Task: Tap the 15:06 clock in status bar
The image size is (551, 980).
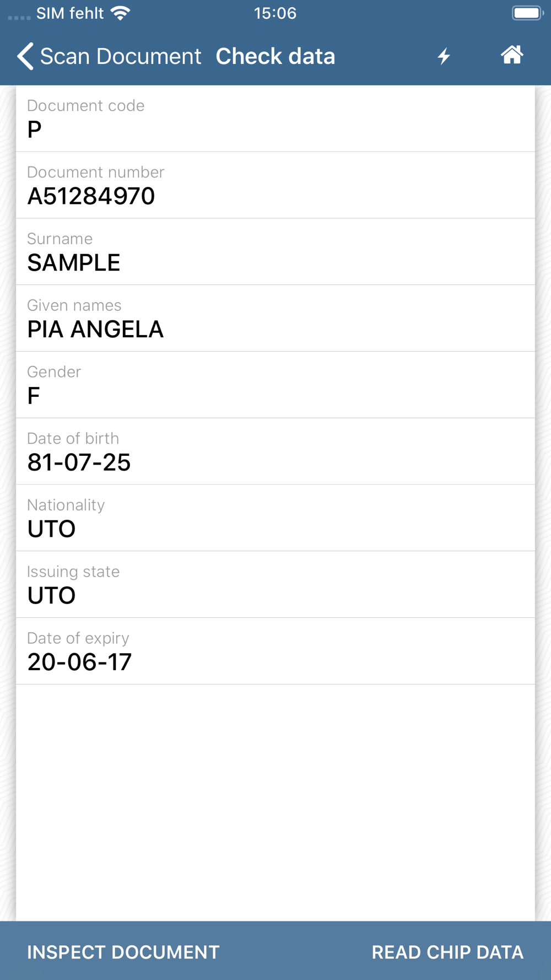Action: click(275, 13)
